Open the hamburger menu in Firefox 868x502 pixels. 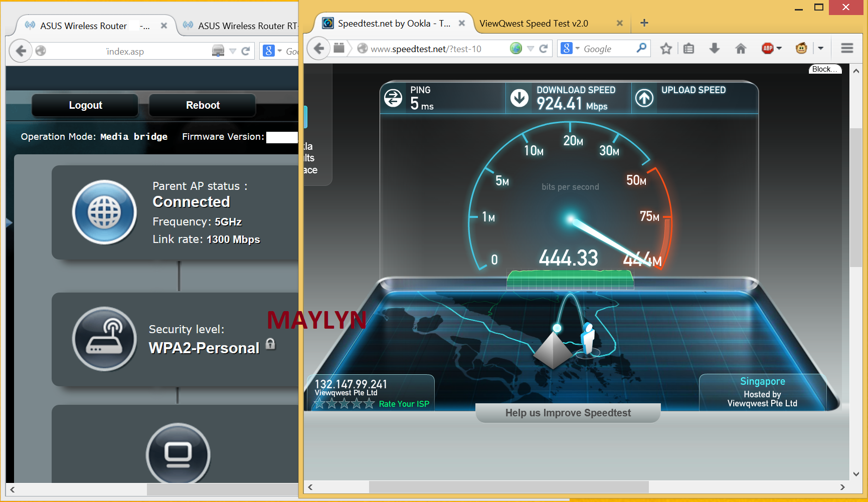847,49
